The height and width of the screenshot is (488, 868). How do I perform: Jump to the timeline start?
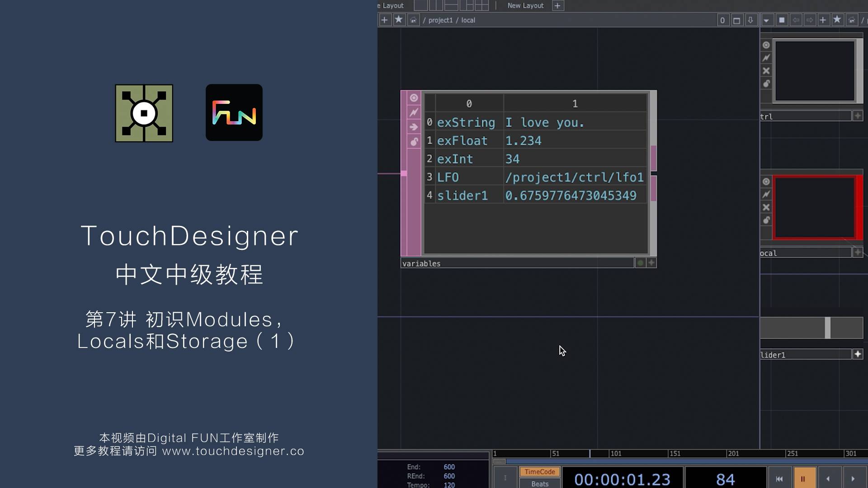pos(779,479)
